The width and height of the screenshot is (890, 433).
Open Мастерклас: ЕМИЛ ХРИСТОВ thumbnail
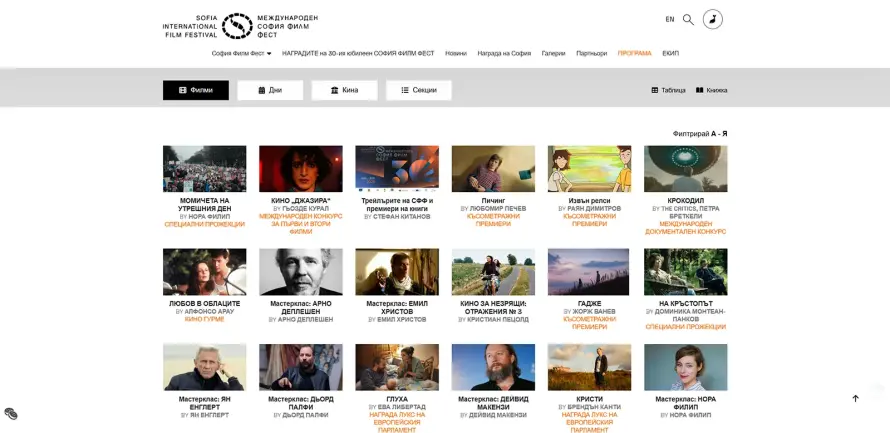point(397,272)
